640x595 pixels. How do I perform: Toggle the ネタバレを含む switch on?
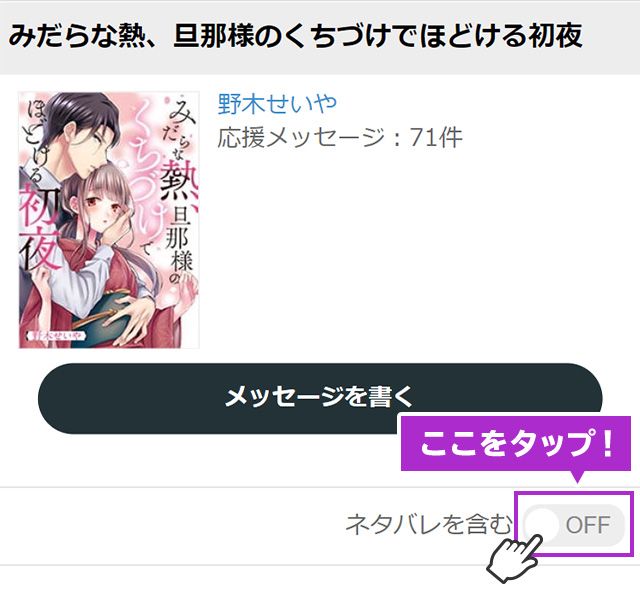pos(574,524)
